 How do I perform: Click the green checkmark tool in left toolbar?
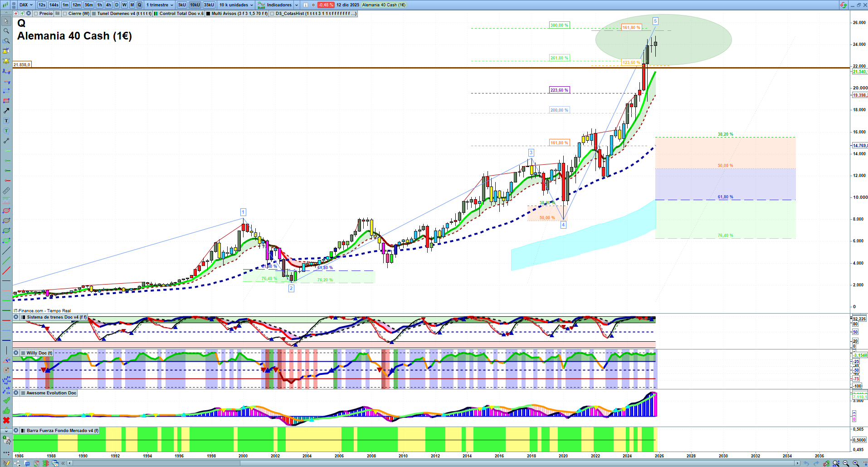point(6,400)
